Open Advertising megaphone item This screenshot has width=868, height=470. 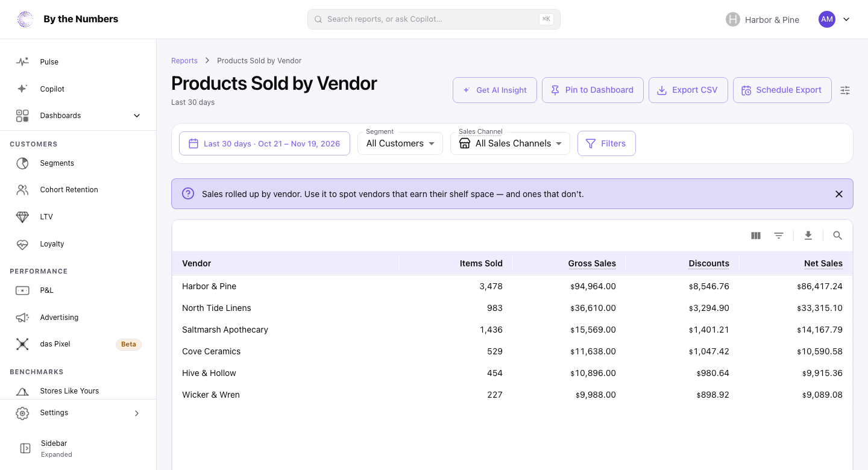pyautogui.click(x=78, y=318)
